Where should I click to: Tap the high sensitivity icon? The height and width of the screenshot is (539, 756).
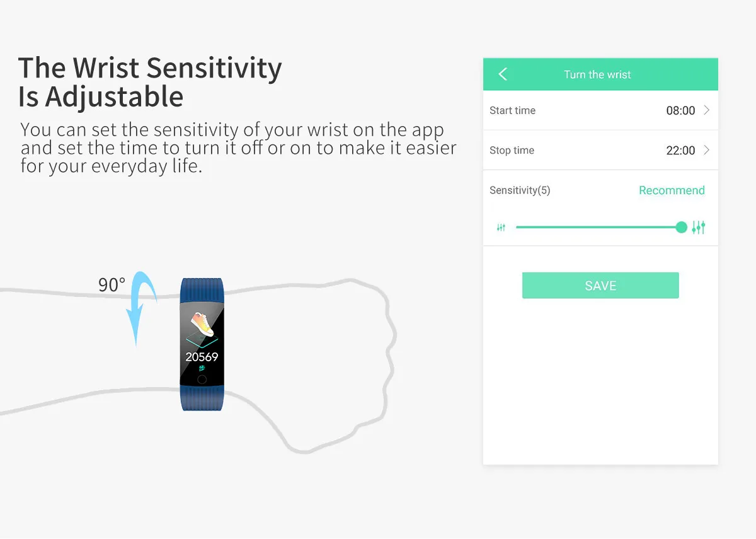pos(698,228)
